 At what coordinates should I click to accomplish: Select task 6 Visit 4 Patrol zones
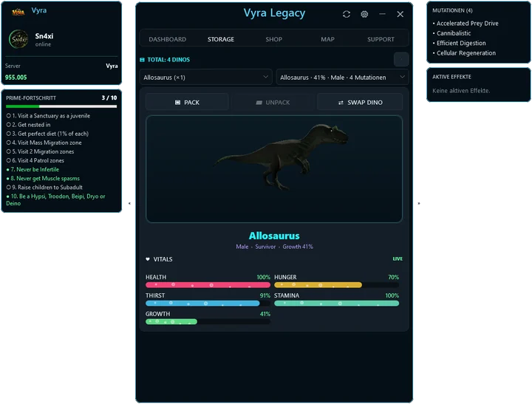point(35,160)
